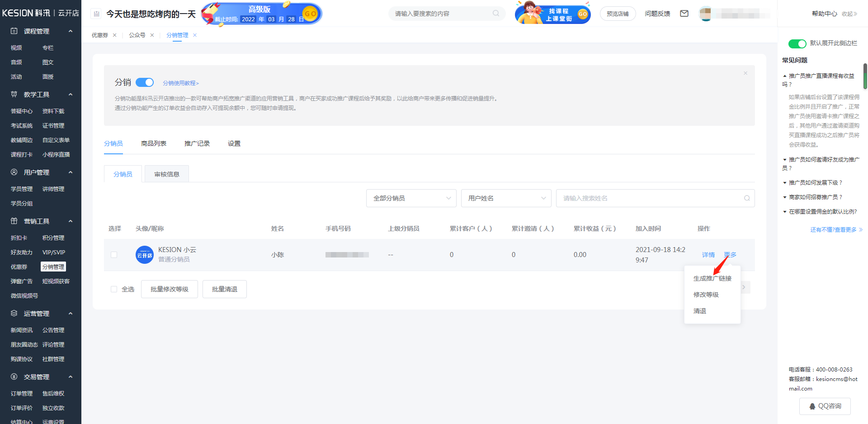Open 小程序直播 in the sidebar
Screen dimensions: 868x424
coord(56,155)
